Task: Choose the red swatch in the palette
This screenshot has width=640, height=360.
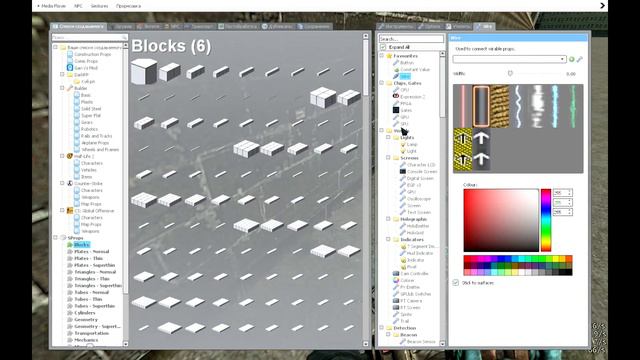Action: tap(467, 259)
